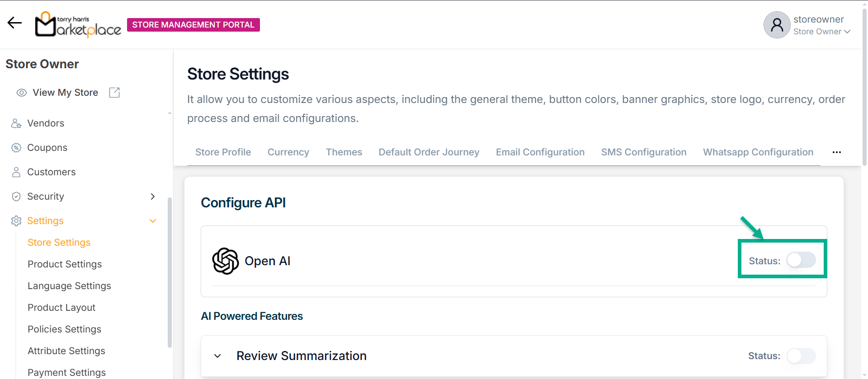Click the Coupons sidebar icon
The height and width of the screenshot is (379, 868).
tap(16, 148)
